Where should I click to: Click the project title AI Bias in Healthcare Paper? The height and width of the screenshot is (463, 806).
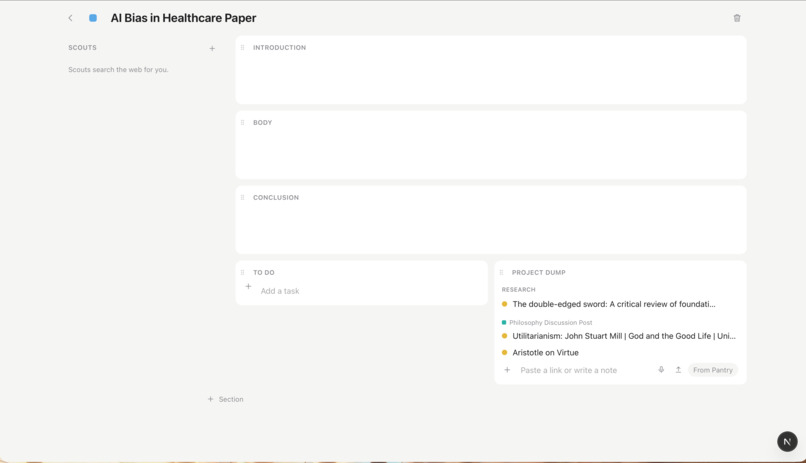(x=184, y=18)
